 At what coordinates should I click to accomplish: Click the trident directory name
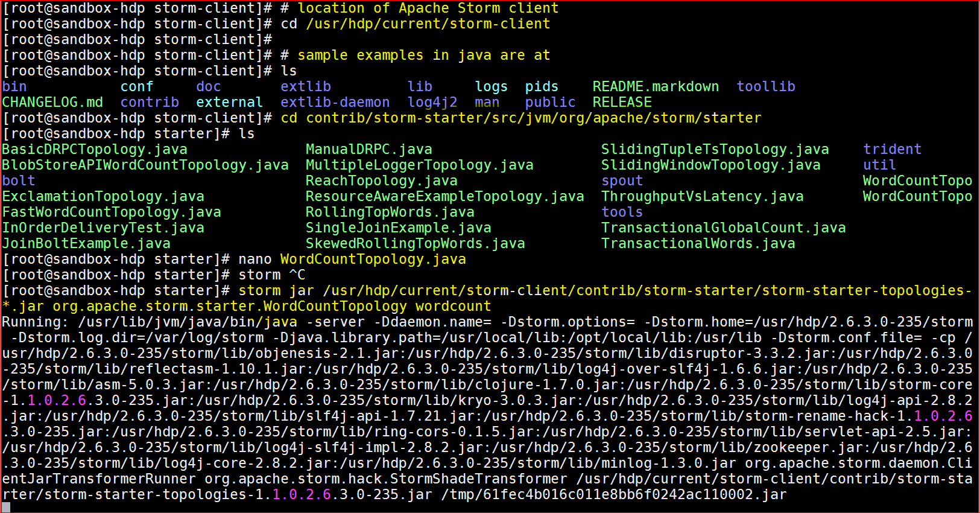click(892, 149)
